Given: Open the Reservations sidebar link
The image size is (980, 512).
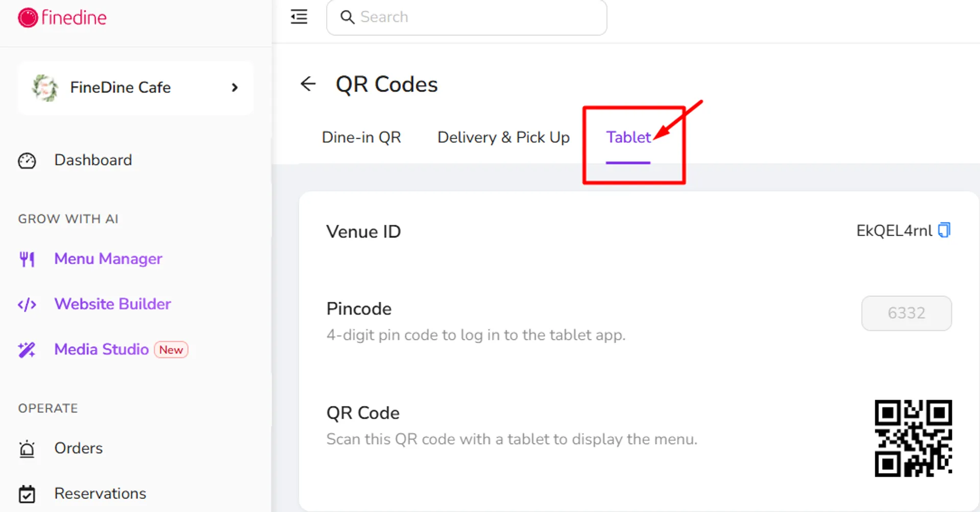Looking at the screenshot, I should pyautogui.click(x=100, y=494).
